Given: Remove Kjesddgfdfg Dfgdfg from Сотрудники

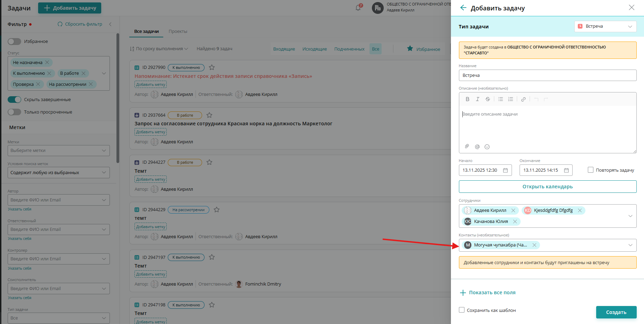Looking at the screenshot, I should [580, 210].
